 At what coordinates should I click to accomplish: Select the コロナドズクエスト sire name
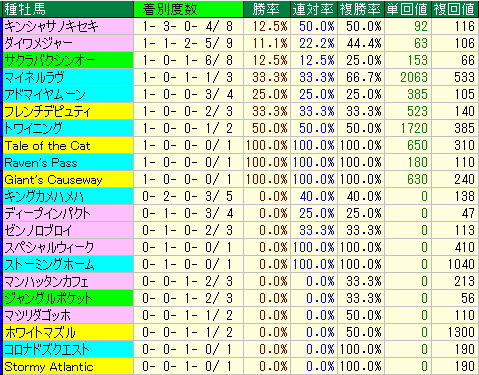click(x=47, y=349)
